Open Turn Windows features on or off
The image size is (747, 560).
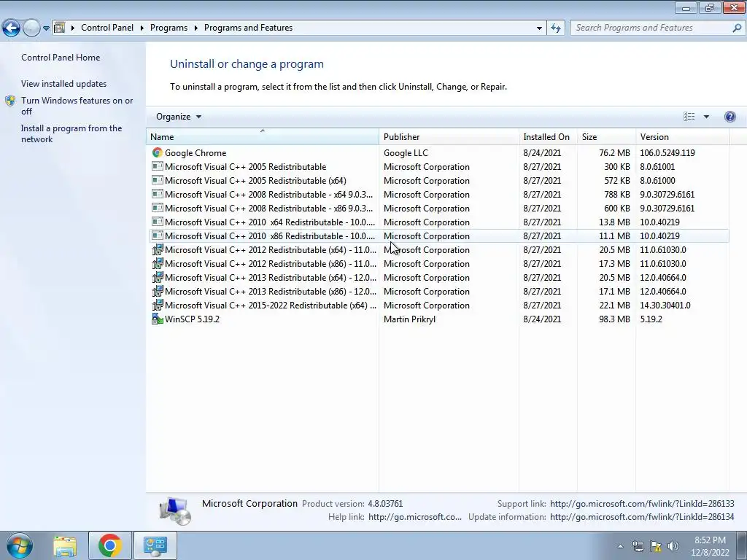(x=77, y=106)
